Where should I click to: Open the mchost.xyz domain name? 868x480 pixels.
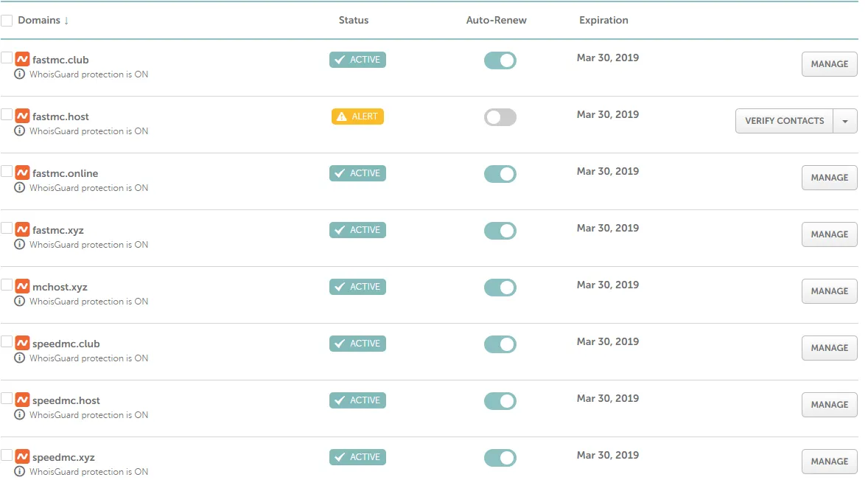click(x=60, y=287)
